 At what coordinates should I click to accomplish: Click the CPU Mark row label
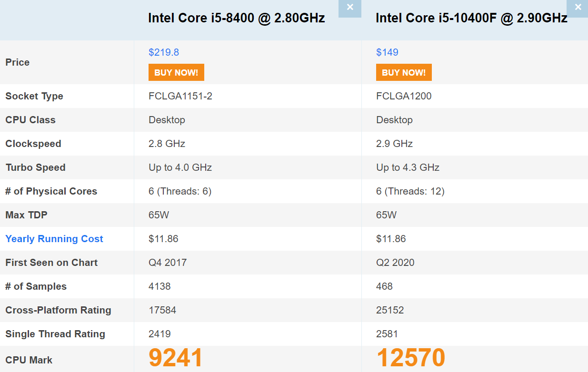29,360
